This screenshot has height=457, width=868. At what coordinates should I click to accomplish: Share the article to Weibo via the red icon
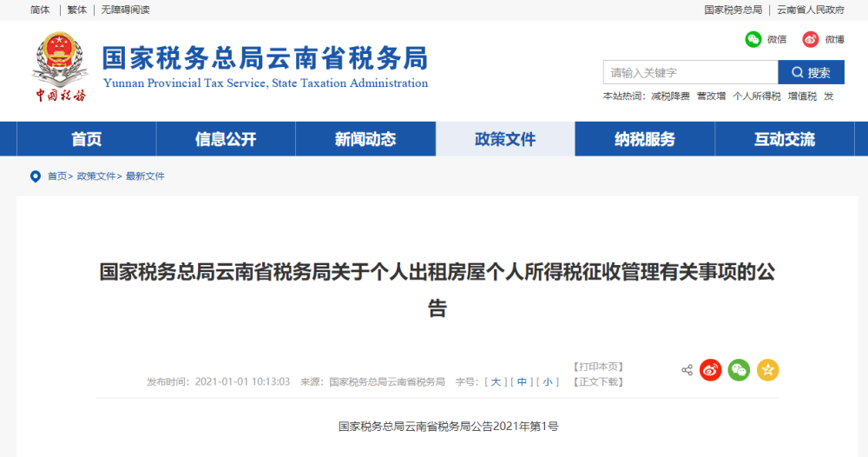click(711, 370)
